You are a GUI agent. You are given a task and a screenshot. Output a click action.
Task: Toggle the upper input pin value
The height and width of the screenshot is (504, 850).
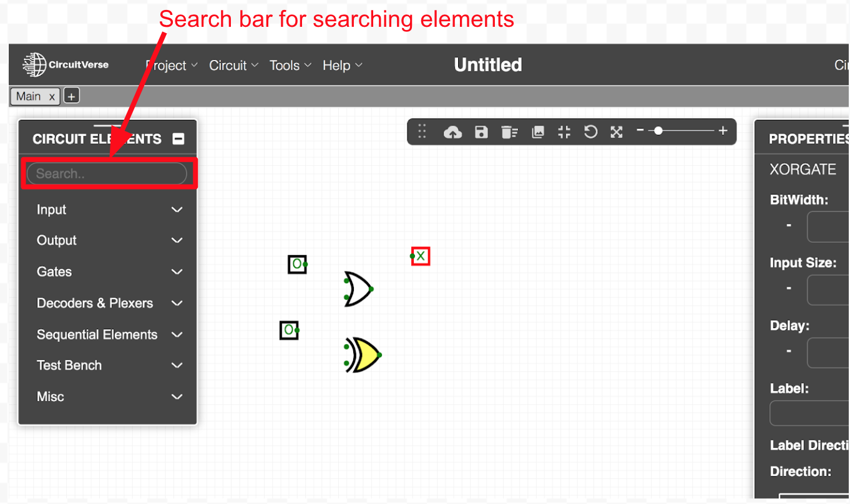coord(296,264)
